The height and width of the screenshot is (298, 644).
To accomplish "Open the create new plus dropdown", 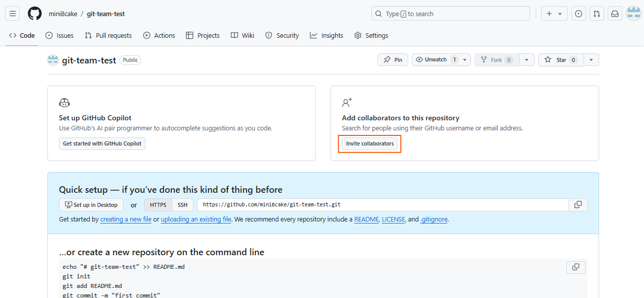I will (x=554, y=14).
